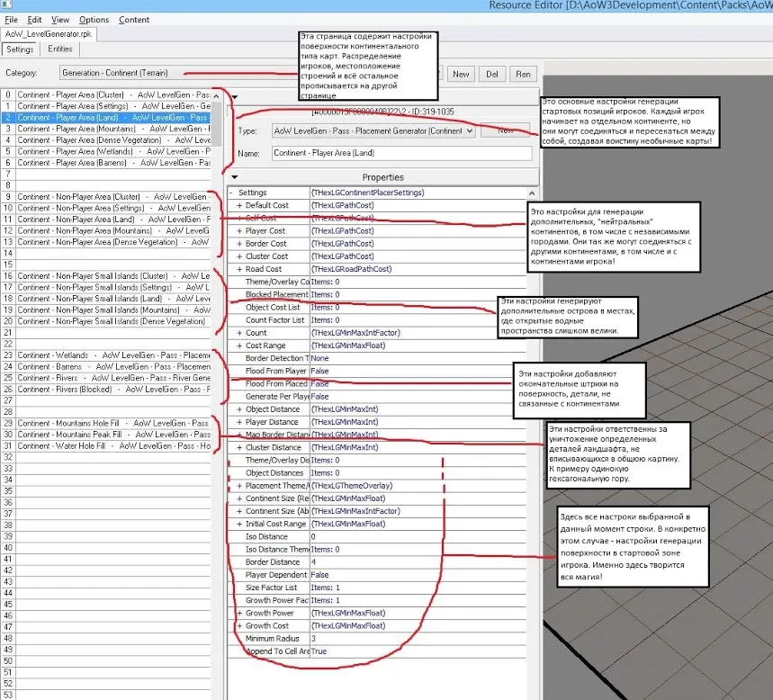Click the Ren button
The image size is (773, 700).
point(522,74)
